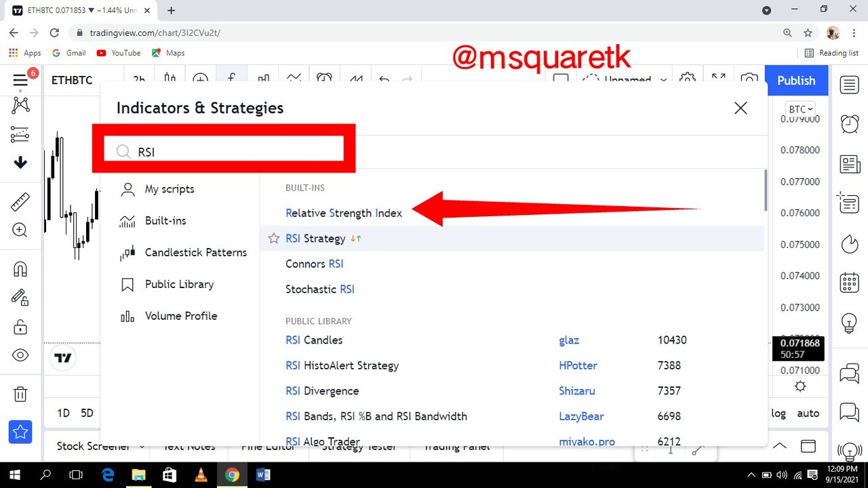This screenshot has height=488, width=868.
Task: Toggle lock all drawing tools
Action: pyautogui.click(x=20, y=327)
